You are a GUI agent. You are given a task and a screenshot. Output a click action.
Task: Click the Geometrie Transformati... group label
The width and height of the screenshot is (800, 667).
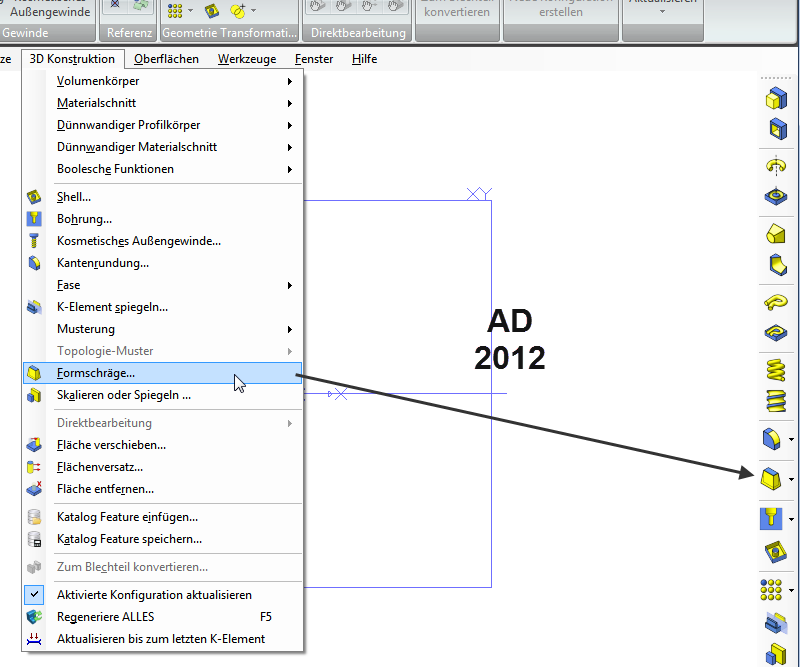click(229, 33)
